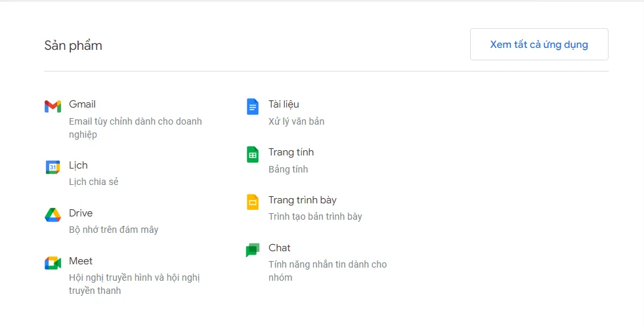Click the "Bảng tính" description text

[x=288, y=169]
